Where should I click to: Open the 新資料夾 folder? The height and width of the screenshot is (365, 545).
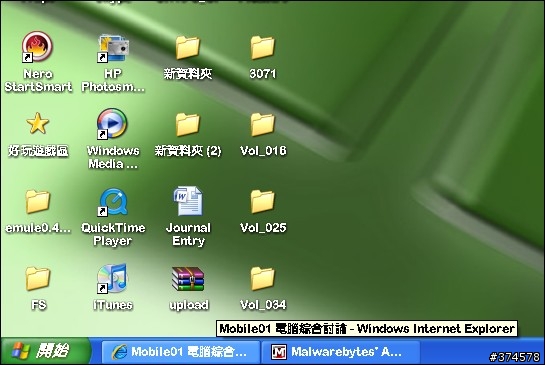(x=188, y=48)
